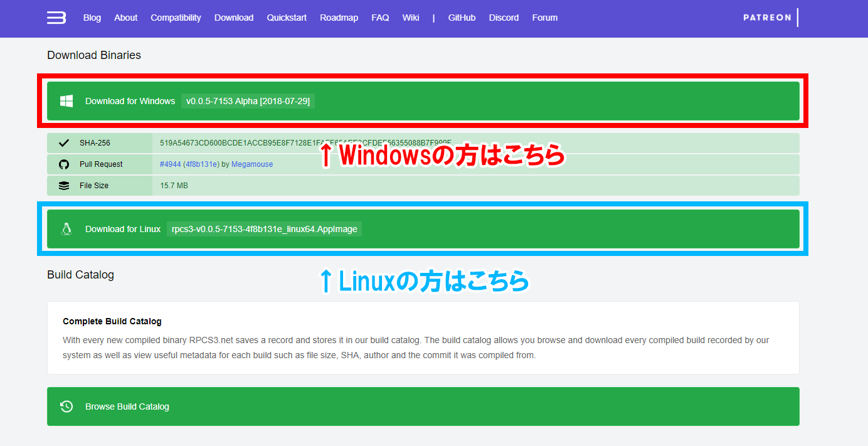
Task: View the Roadmap page
Action: click(x=339, y=18)
